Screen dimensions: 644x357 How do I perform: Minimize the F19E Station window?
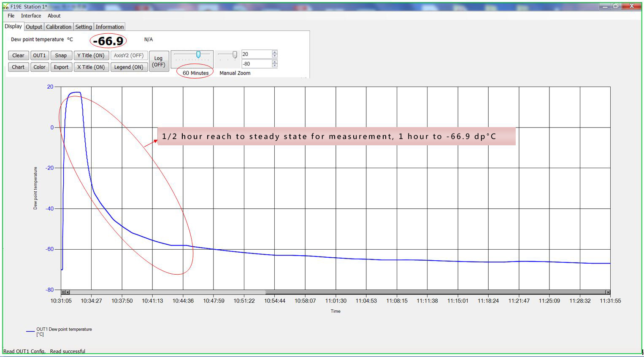coord(605,6)
